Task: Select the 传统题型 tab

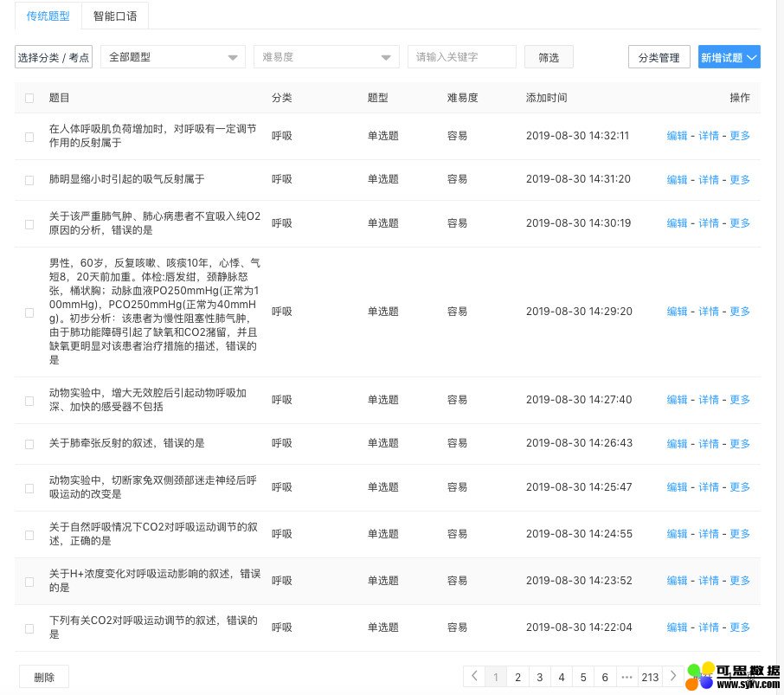Action: tap(48, 16)
